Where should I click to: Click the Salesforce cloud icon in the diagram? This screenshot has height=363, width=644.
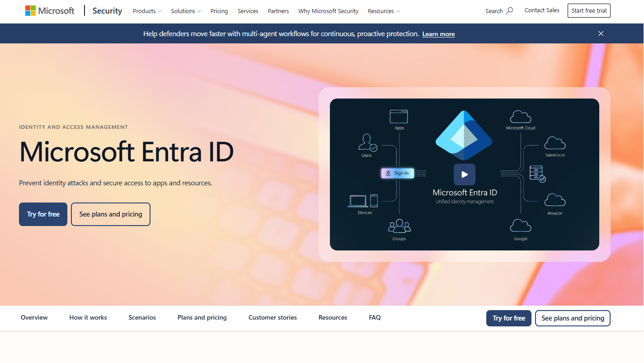coord(555,143)
